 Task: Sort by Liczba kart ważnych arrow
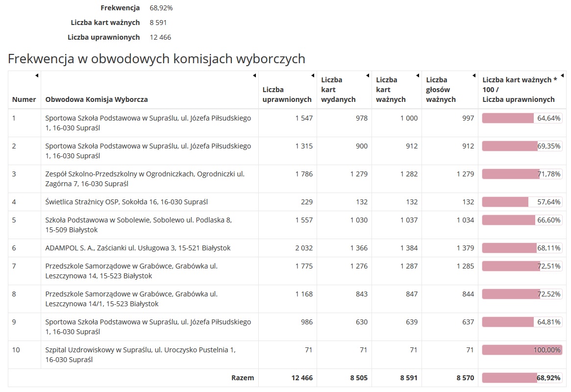point(418,75)
